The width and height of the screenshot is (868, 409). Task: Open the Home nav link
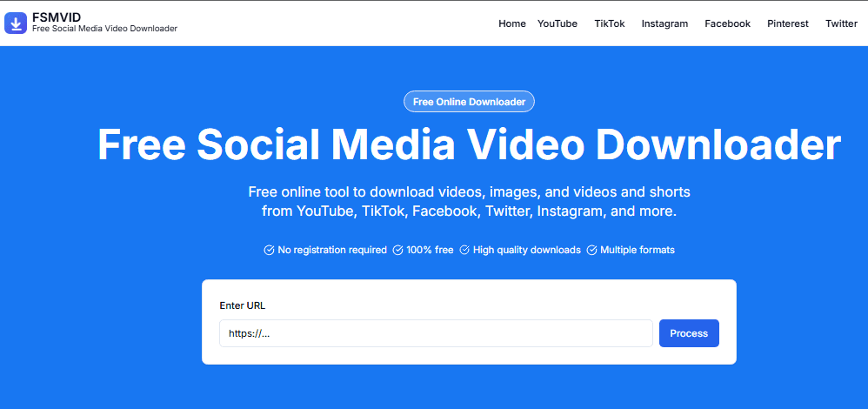(512, 23)
